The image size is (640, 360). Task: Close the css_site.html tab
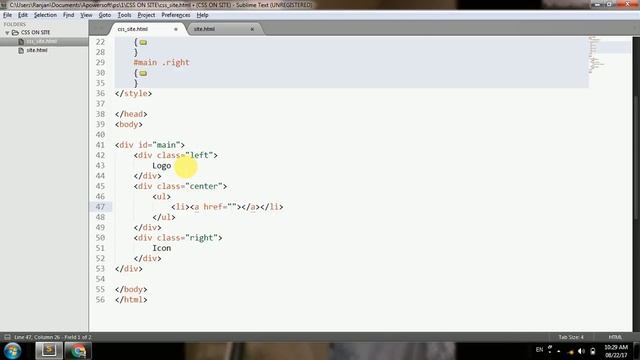point(176,29)
